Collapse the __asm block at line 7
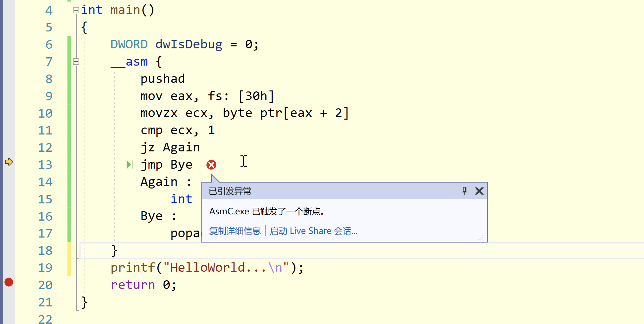This screenshot has height=324, width=644. pos(76,62)
